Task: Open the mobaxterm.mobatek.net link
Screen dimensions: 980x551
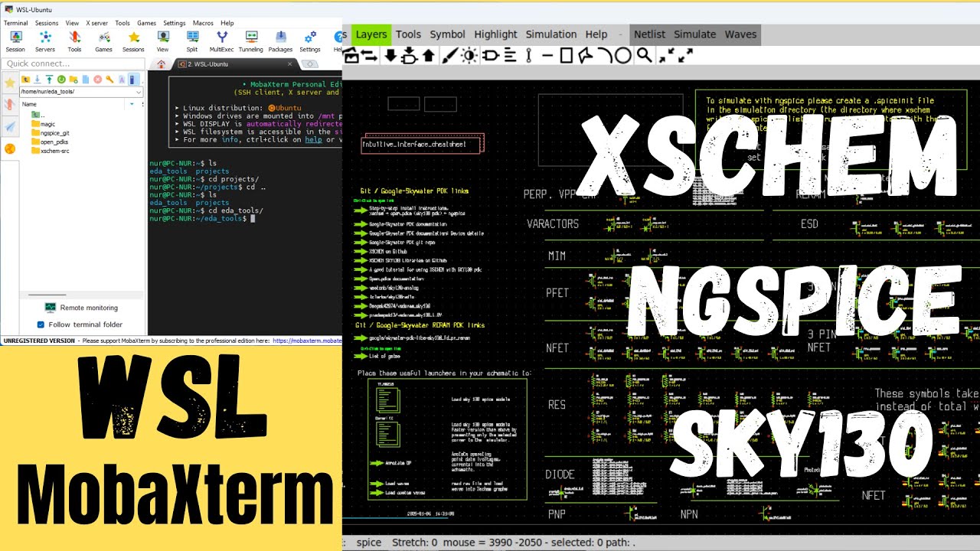Action: [x=307, y=341]
